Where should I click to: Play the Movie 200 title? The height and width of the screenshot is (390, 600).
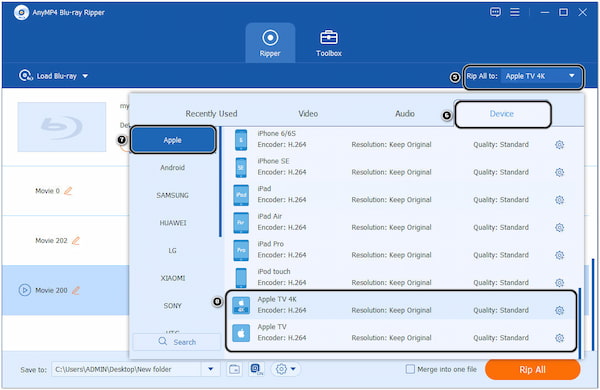click(x=25, y=290)
